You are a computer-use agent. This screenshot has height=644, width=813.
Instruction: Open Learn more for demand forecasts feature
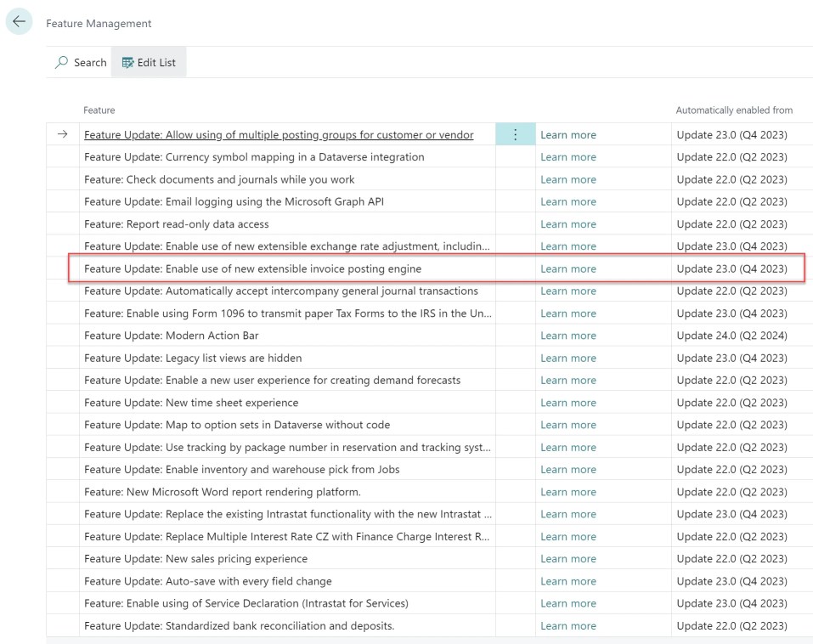pos(568,380)
